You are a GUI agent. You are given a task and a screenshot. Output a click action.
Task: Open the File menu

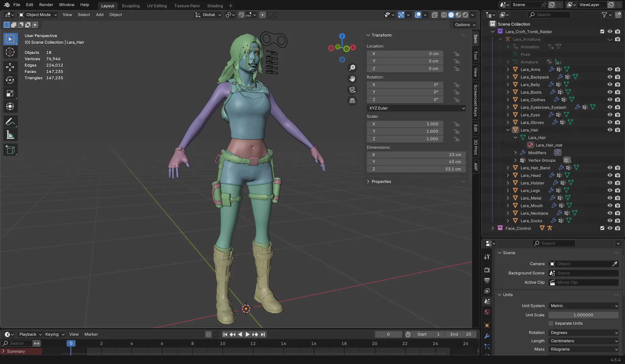pos(17,5)
